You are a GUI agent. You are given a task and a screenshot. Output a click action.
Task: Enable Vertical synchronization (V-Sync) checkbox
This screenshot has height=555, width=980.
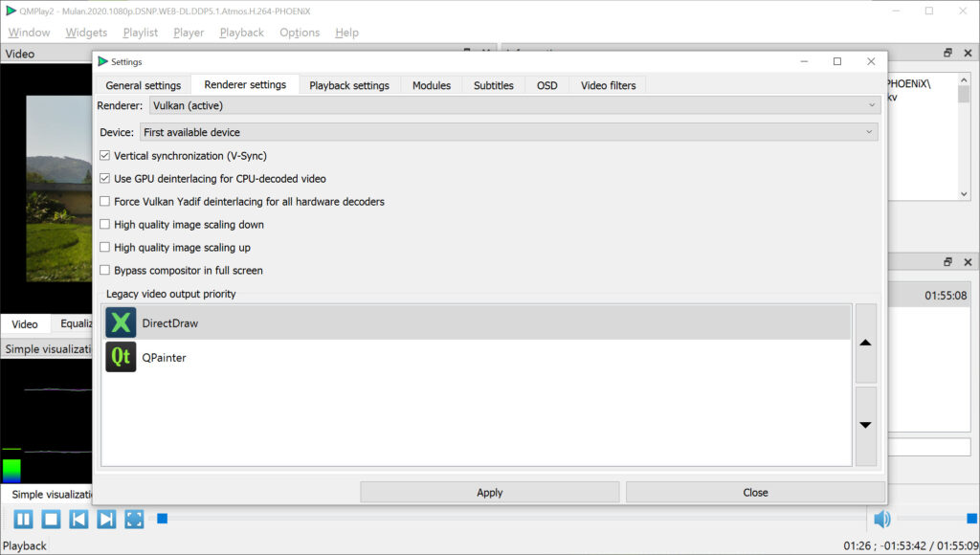point(104,156)
